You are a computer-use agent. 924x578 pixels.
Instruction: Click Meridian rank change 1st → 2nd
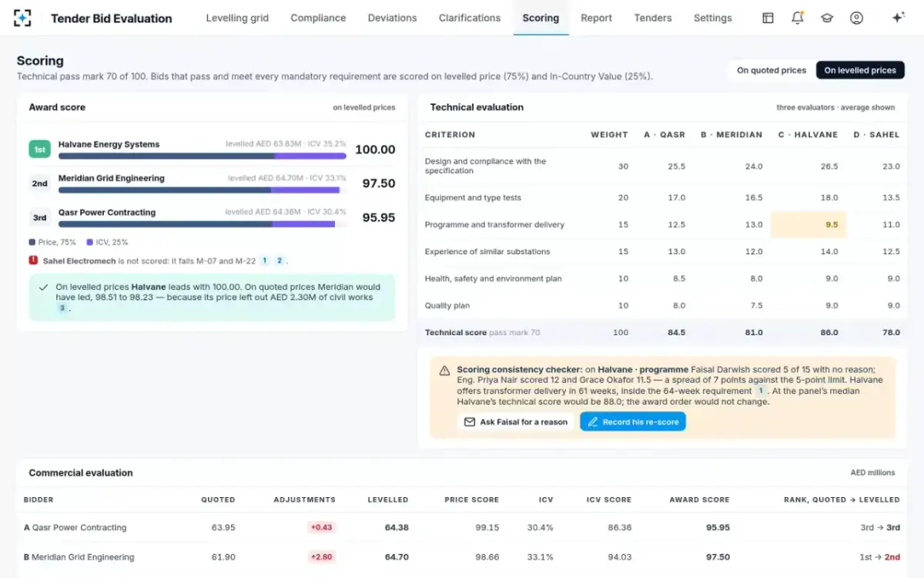coord(880,557)
